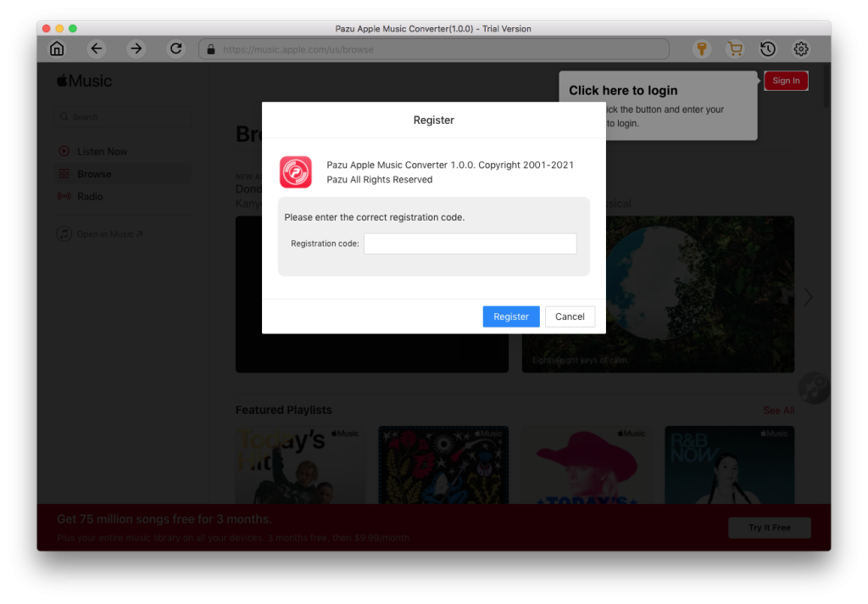Open the floral artwork playlist thumbnail
868x604 pixels.
(x=443, y=465)
